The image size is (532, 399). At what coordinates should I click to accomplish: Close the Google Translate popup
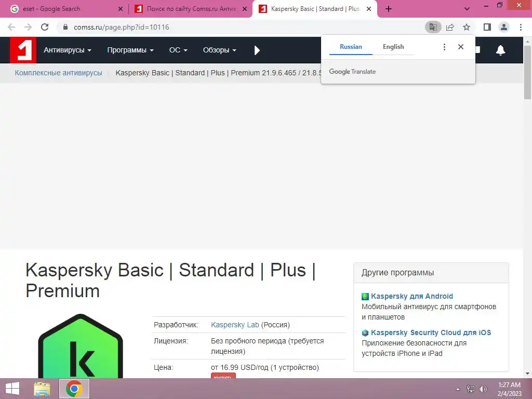click(x=460, y=47)
